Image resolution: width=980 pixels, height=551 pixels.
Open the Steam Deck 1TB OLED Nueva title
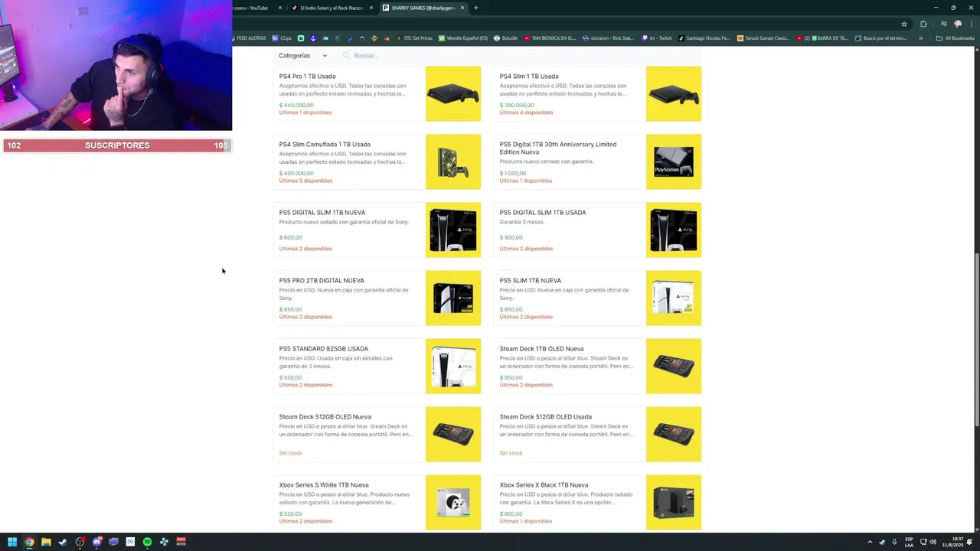tap(541, 349)
